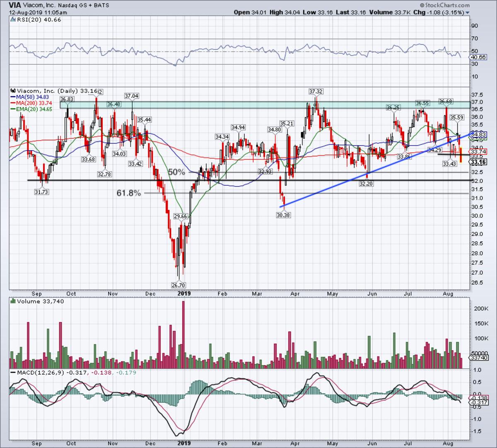497x448 pixels.
Task: Click the 29.66 price label
Action: point(181,216)
